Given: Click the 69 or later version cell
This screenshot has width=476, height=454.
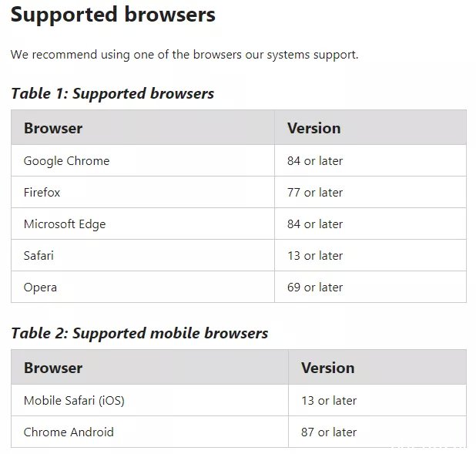Looking at the screenshot, I should click(x=370, y=288).
